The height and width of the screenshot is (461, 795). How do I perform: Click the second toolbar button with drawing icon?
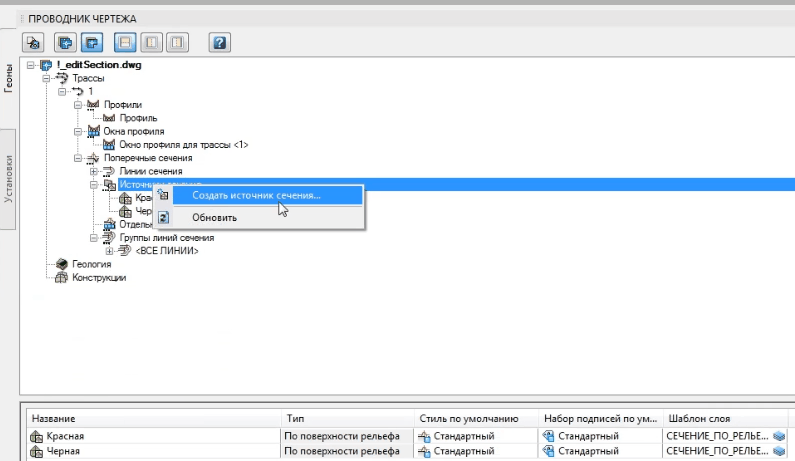coord(66,43)
